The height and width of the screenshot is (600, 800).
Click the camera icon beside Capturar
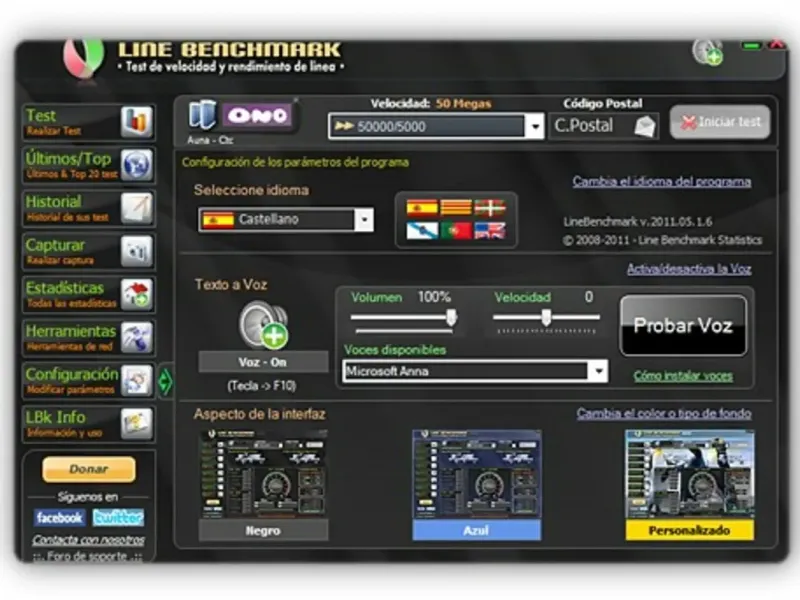pyautogui.click(x=137, y=252)
